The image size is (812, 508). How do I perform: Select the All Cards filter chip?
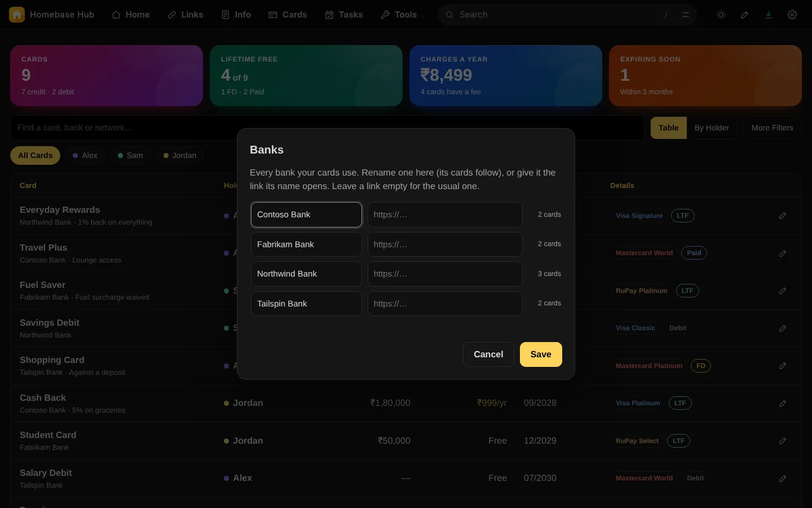click(35, 155)
